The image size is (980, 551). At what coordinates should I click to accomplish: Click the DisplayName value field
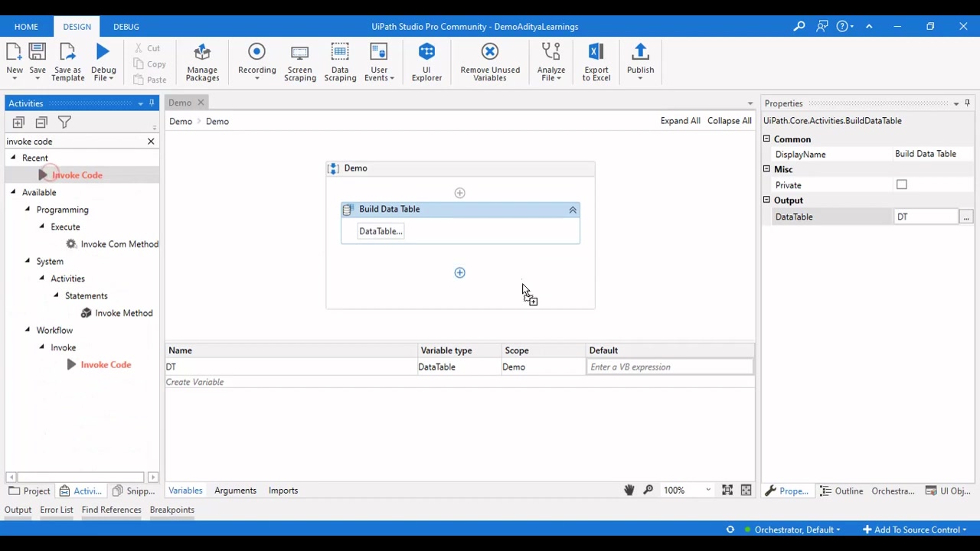(933, 154)
